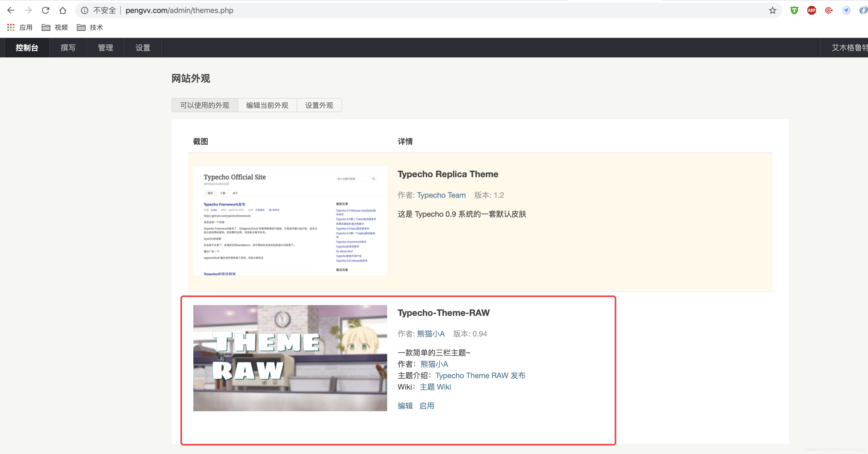Click the browser back arrow
The image size is (868, 454).
(x=11, y=11)
